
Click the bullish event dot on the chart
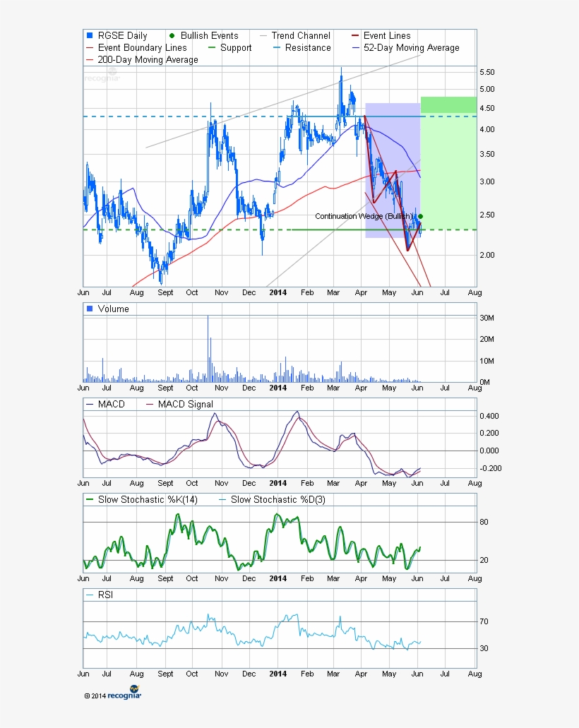pos(419,216)
